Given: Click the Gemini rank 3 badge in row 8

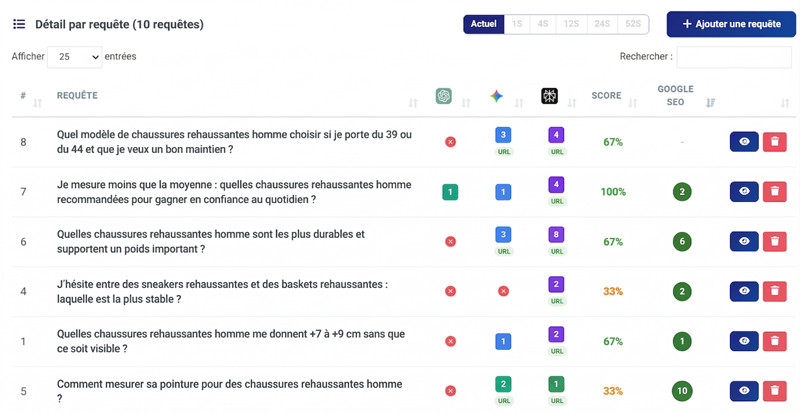Looking at the screenshot, I should [503, 135].
